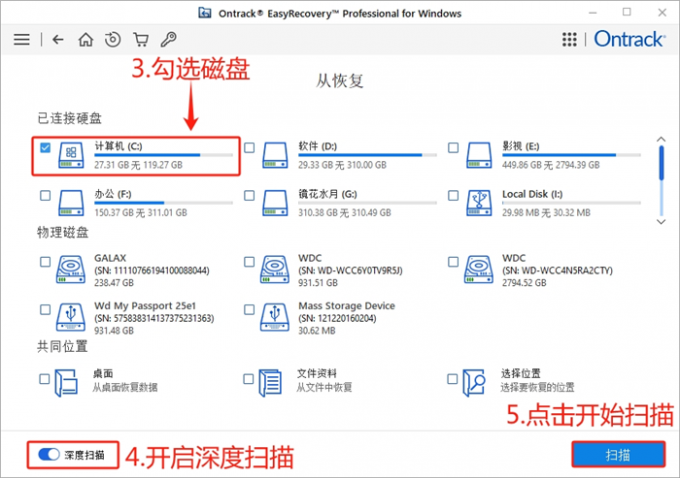Check the 镜花水月 (G:) checkbox
The image size is (680, 478).
pyautogui.click(x=249, y=196)
